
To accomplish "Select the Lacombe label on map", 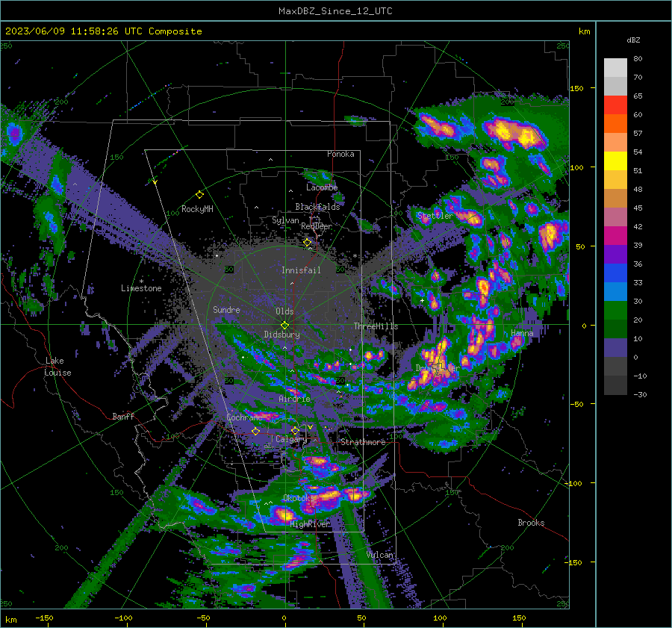I will point(322,187).
